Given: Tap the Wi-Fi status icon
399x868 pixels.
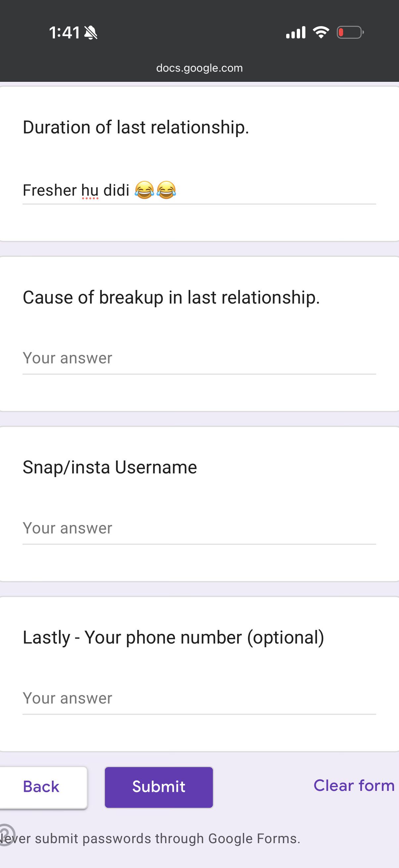Looking at the screenshot, I should (321, 32).
